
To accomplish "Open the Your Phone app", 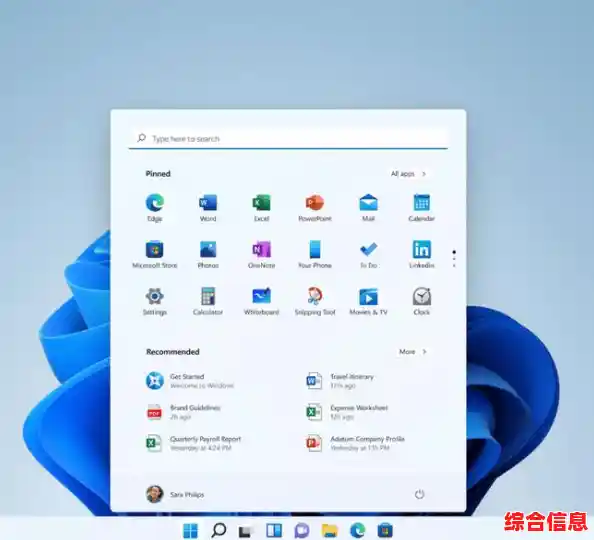I will coord(315,255).
